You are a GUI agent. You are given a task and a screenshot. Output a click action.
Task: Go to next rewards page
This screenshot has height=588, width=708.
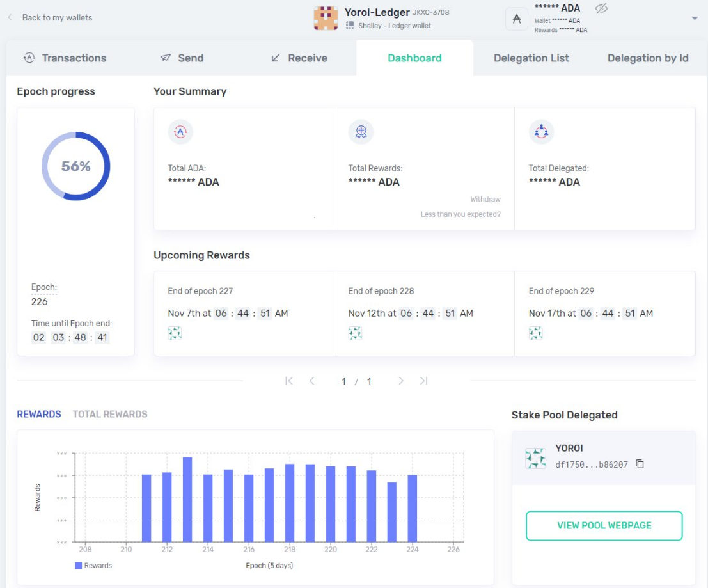click(400, 381)
